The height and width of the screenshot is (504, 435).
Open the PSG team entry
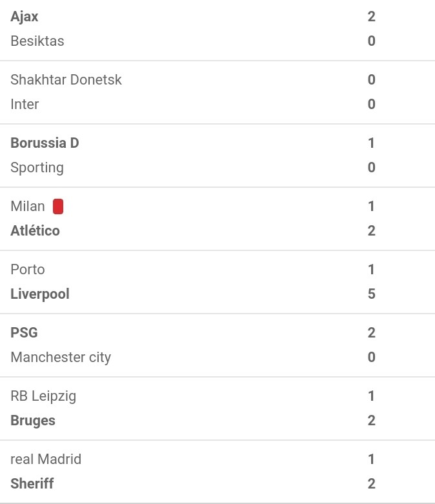click(24, 333)
